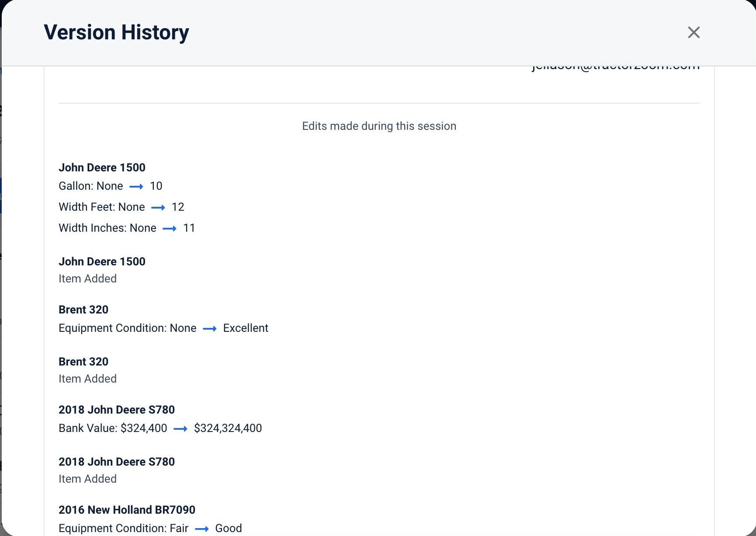Image resolution: width=756 pixels, height=536 pixels.
Task: Click Brent 320 heading above Equipment Condition
Action: (x=83, y=310)
